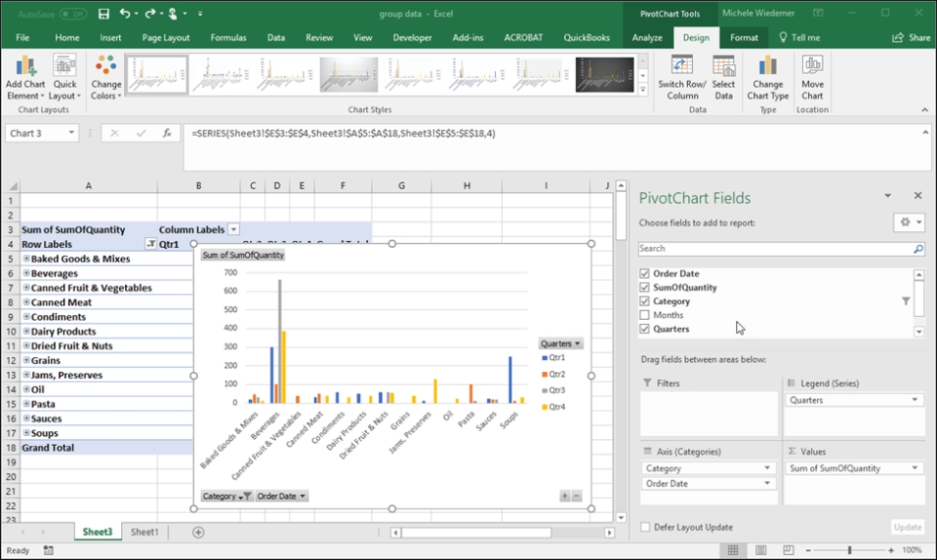This screenshot has height=560, width=937.
Task: Click the add new sheet plus icon
Action: point(199,531)
